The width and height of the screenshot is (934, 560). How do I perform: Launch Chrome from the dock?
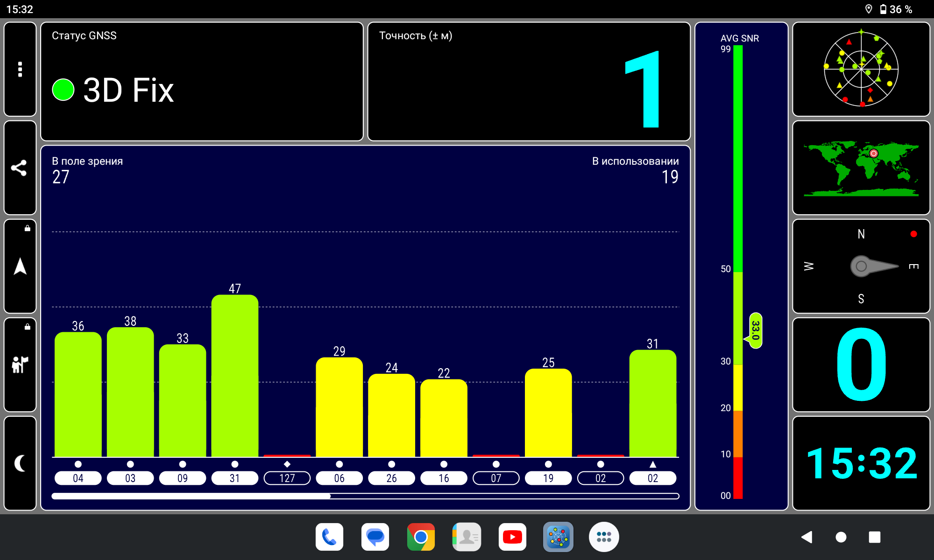click(x=421, y=537)
